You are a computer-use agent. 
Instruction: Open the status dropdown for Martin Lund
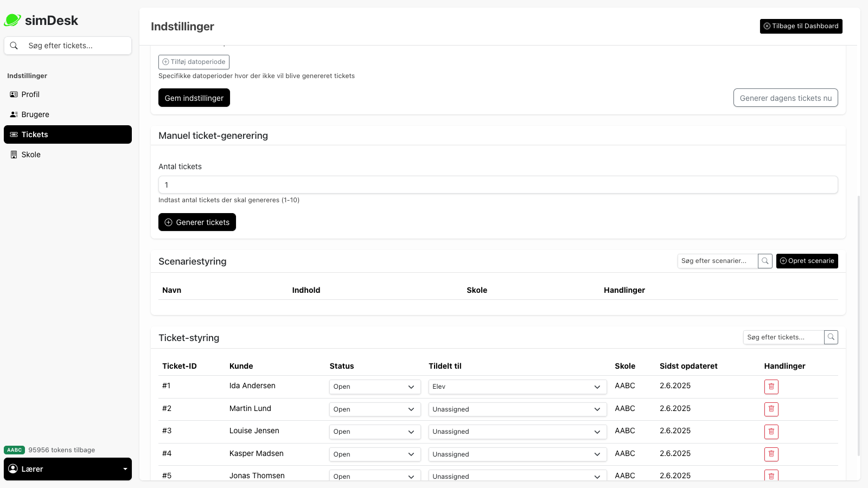coord(374,409)
